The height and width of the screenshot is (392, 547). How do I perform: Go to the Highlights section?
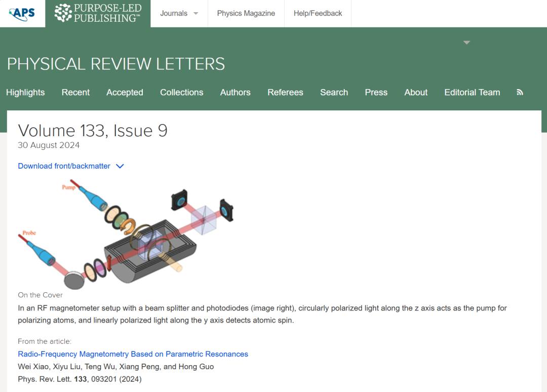[25, 92]
